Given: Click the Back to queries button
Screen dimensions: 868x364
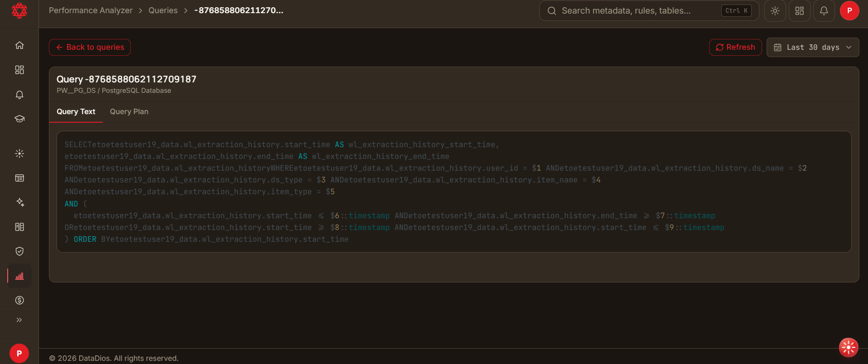Looking at the screenshot, I should pos(90,47).
